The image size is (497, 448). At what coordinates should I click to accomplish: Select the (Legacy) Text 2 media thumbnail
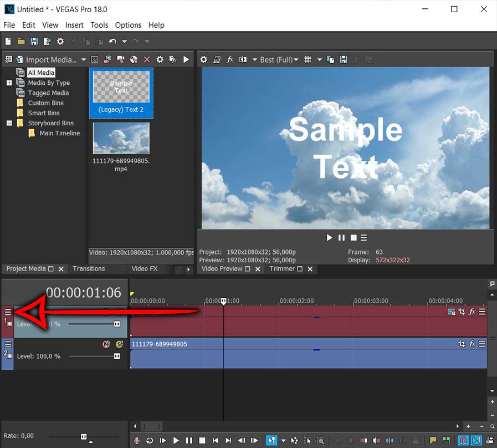121,93
